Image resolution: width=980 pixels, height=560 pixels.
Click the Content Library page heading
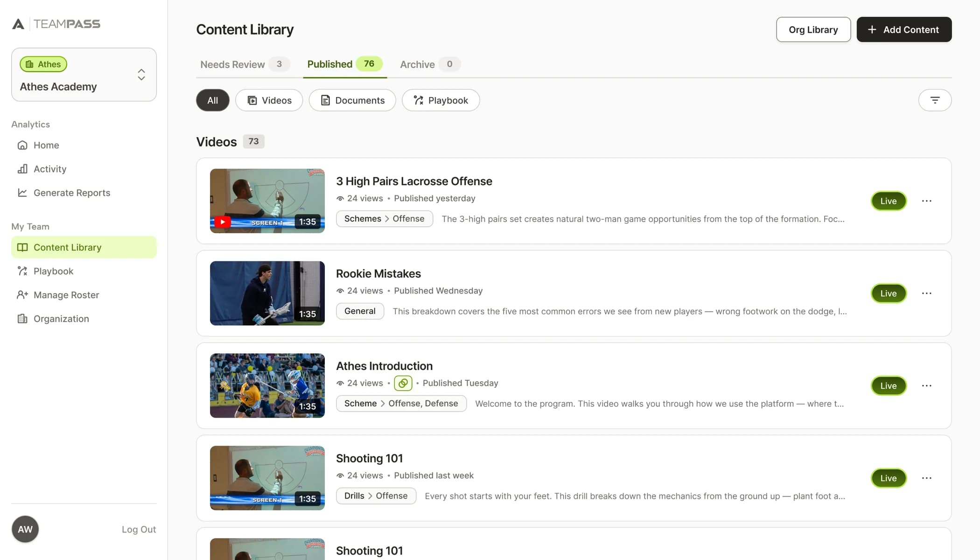pos(245,29)
